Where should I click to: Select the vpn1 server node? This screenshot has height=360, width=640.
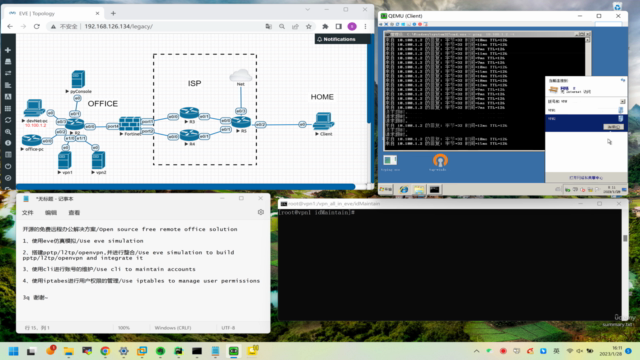click(64, 160)
